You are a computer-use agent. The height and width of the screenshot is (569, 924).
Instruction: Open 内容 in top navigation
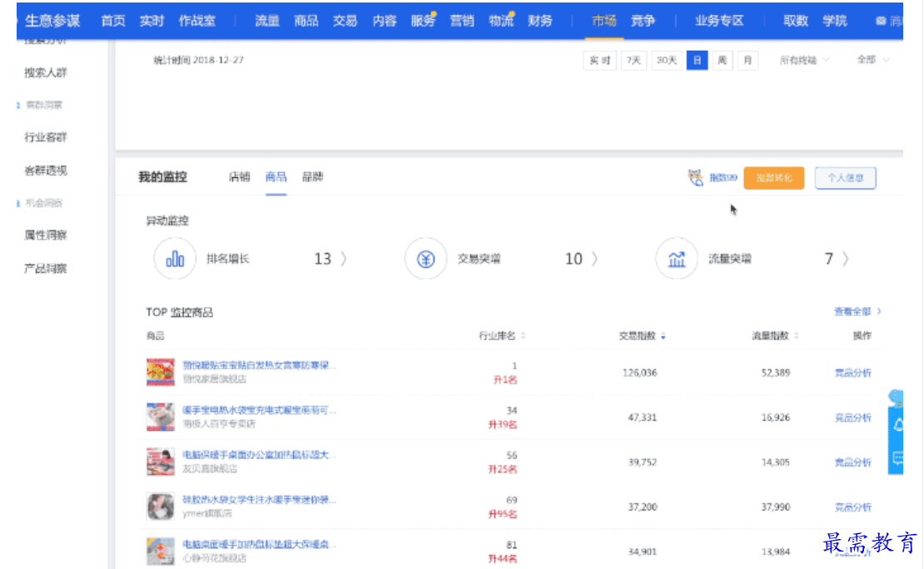coord(385,21)
